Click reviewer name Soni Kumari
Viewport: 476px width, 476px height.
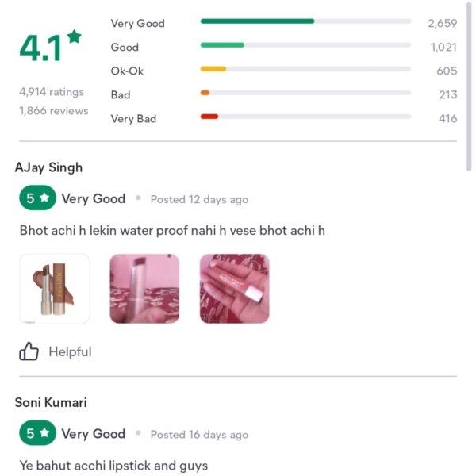click(x=51, y=402)
